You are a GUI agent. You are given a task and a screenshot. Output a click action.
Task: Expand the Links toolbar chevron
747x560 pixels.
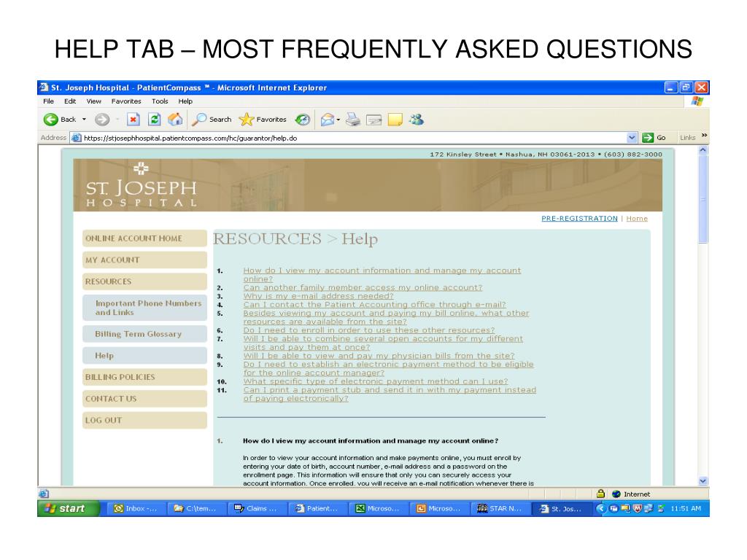tap(705, 136)
